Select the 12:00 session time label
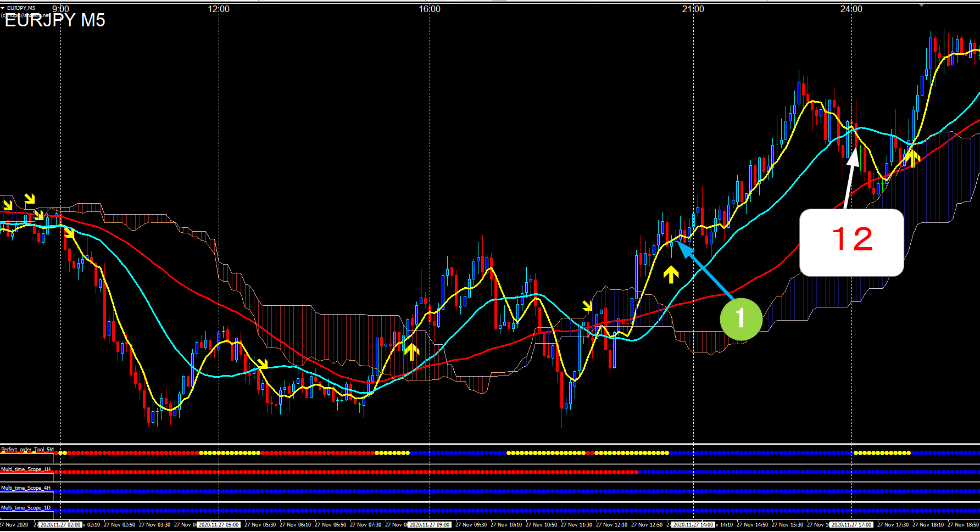 click(219, 9)
